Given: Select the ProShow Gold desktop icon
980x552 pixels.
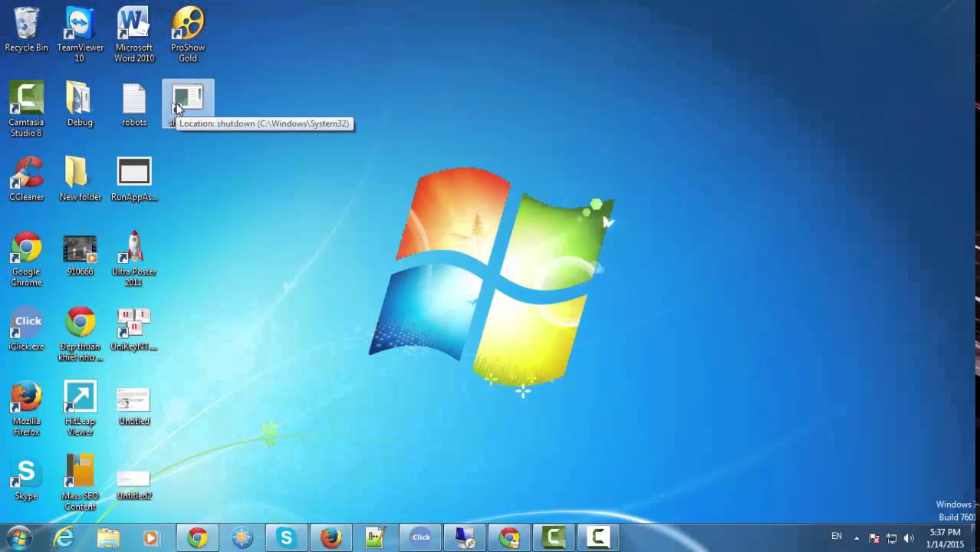Looking at the screenshot, I should click(188, 34).
